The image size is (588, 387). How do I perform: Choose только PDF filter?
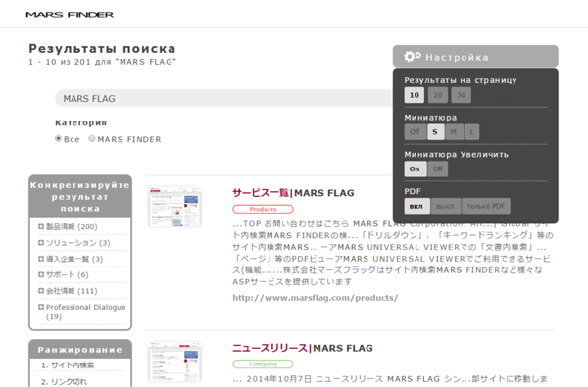click(x=486, y=206)
